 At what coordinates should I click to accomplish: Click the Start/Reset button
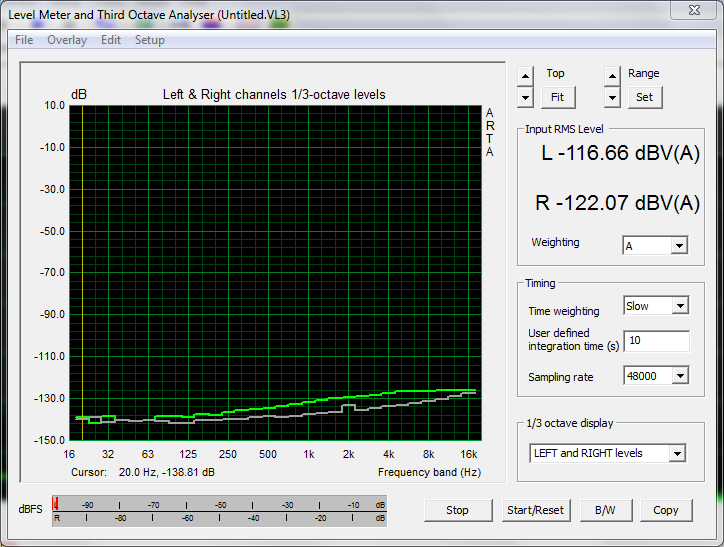[535, 510]
